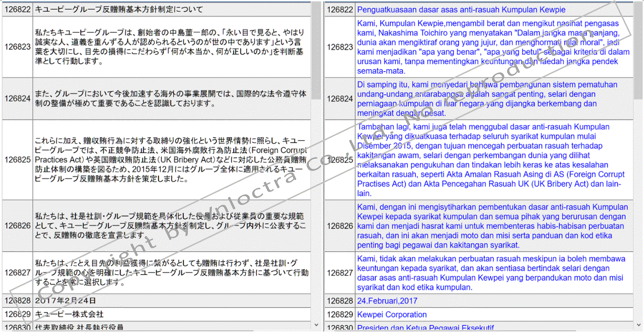Select right pane ID cell 126828
Viewport: 644px width, 334px height.
(x=340, y=301)
